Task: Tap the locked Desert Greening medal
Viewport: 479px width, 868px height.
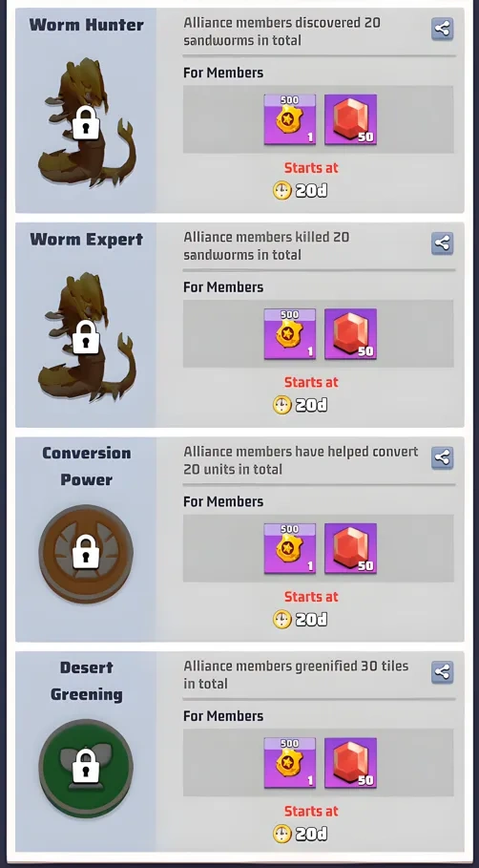Action: (86, 768)
